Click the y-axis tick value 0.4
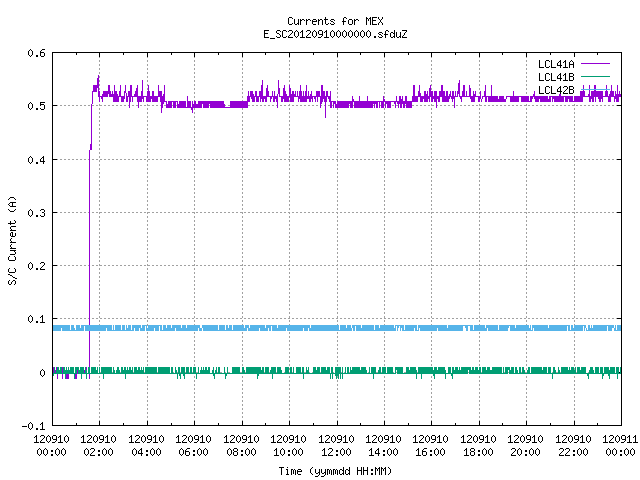 click(36, 160)
